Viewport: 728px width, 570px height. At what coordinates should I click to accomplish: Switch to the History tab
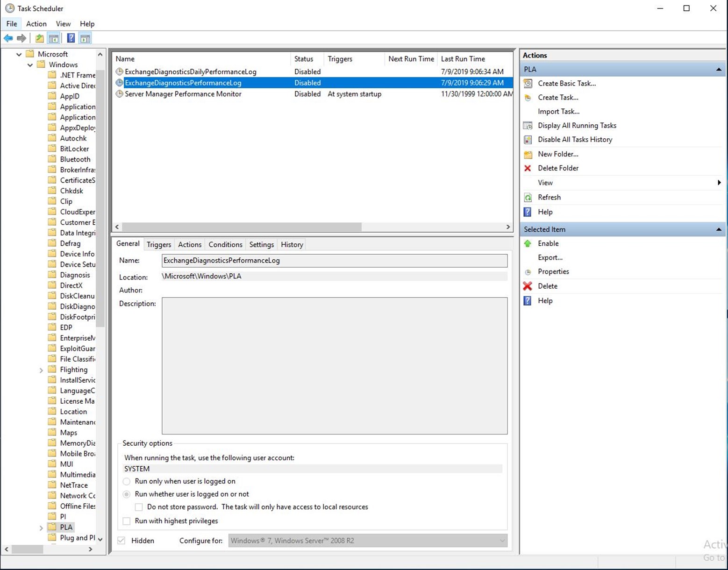[292, 244]
